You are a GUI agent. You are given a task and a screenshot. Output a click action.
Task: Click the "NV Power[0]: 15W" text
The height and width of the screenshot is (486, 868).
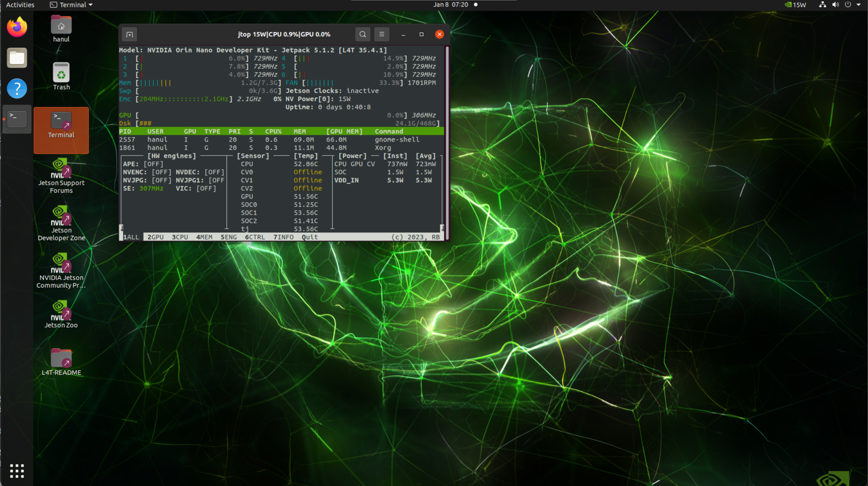[318, 99]
